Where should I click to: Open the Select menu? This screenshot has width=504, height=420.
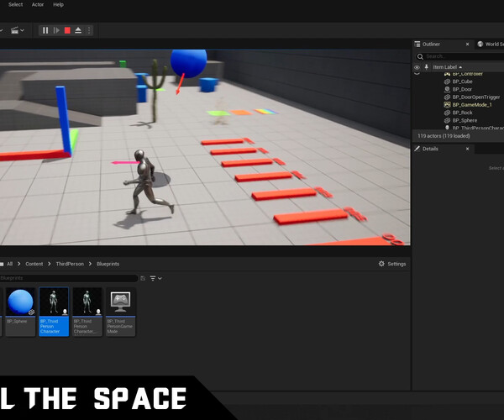pyautogui.click(x=15, y=4)
